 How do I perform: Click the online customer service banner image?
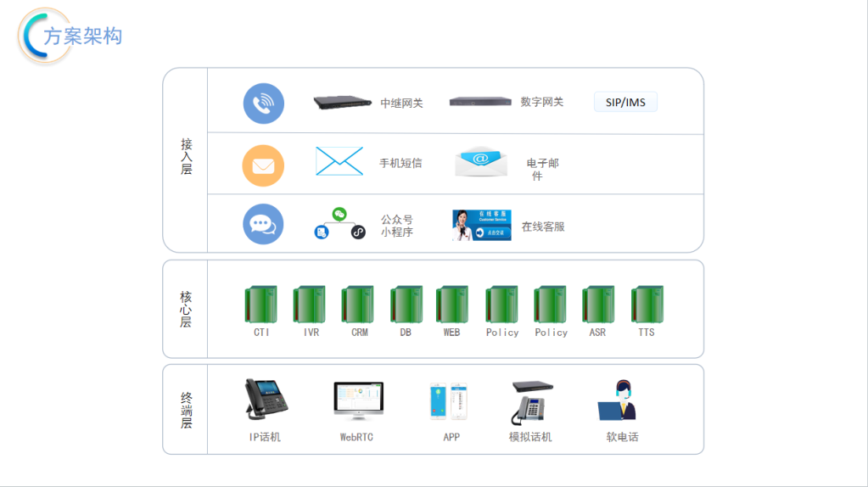coord(481,225)
